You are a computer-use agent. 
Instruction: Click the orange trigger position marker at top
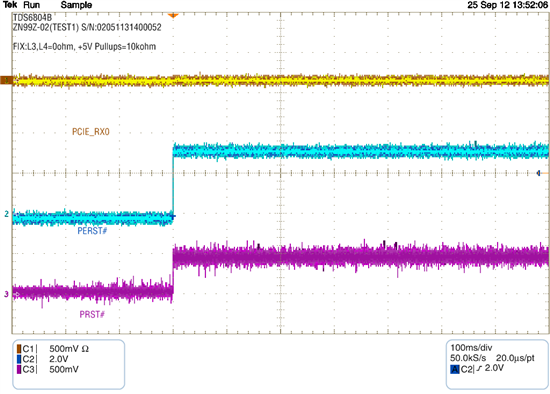tap(173, 16)
